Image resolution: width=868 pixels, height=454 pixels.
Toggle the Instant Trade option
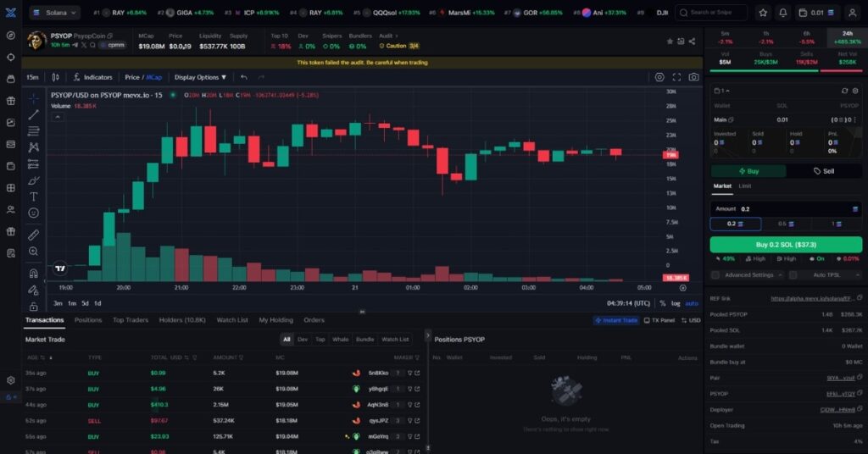[616, 320]
